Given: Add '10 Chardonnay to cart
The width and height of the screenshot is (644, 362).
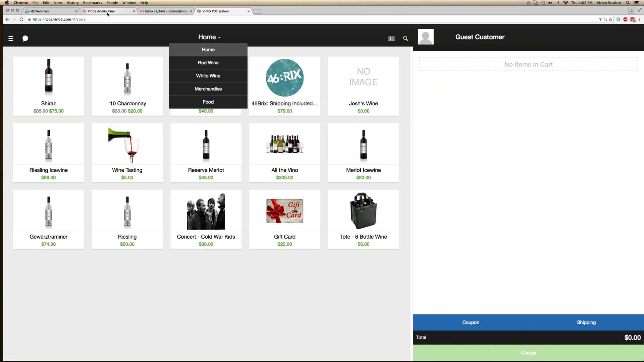Looking at the screenshot, I should click(x=127, y=86).
